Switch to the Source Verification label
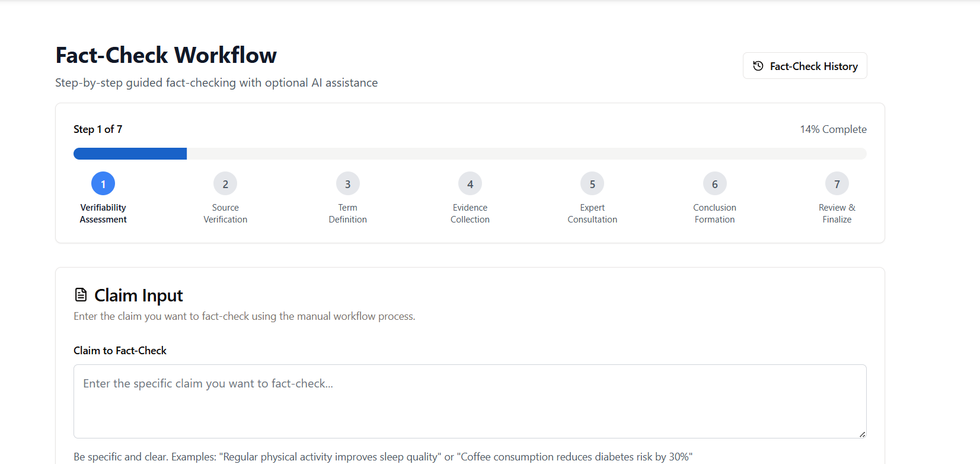The image size is (980, 464). pyautogui.click(x=225, y=214)
